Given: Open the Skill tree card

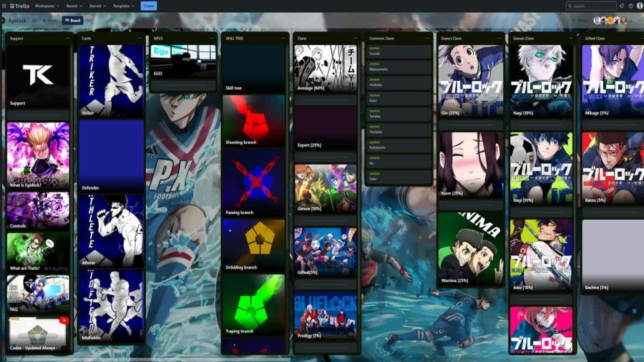Looking at the screenshot, I should coord(254,69).
